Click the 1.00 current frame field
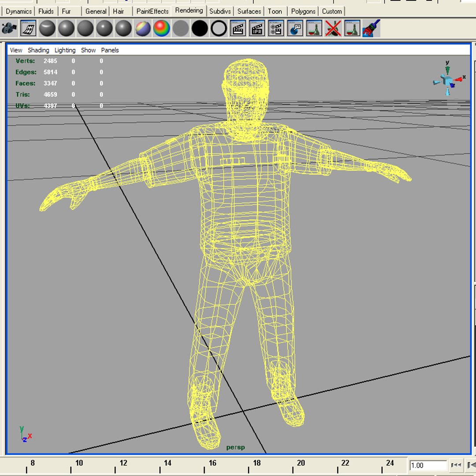This screenshot has width=476, height=476. pos(428,465)
